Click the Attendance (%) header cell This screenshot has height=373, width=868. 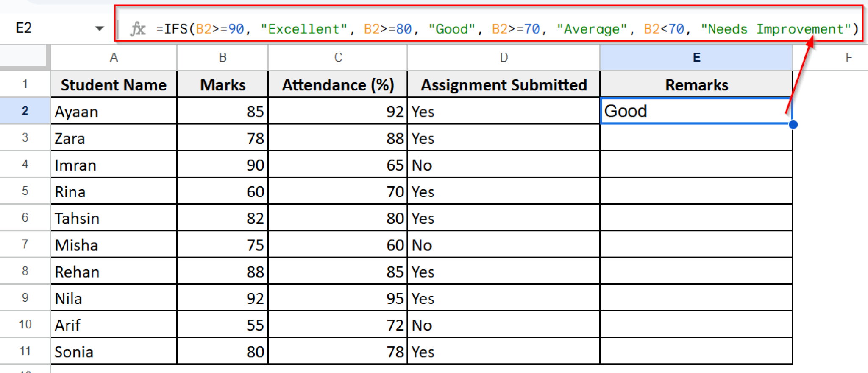[x=337, y=84]
